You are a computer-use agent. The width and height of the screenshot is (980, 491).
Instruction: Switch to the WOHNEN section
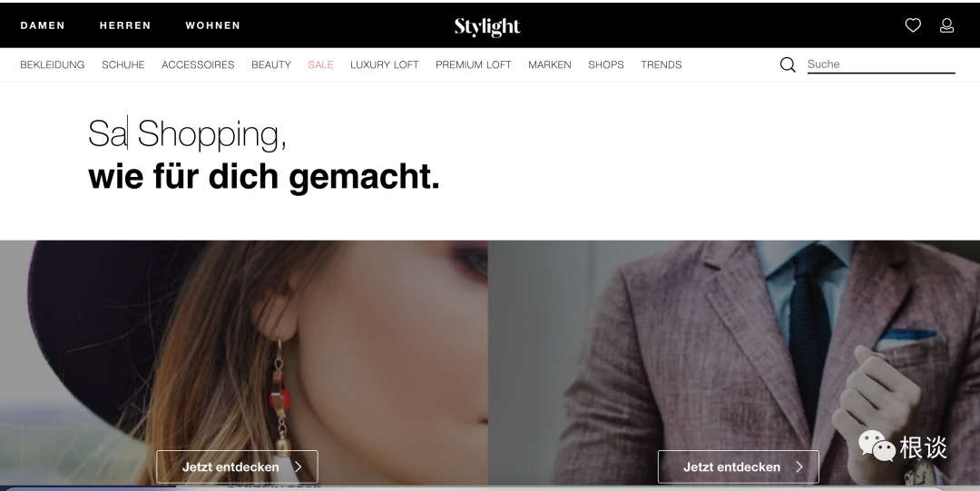[x=212, y=25]
